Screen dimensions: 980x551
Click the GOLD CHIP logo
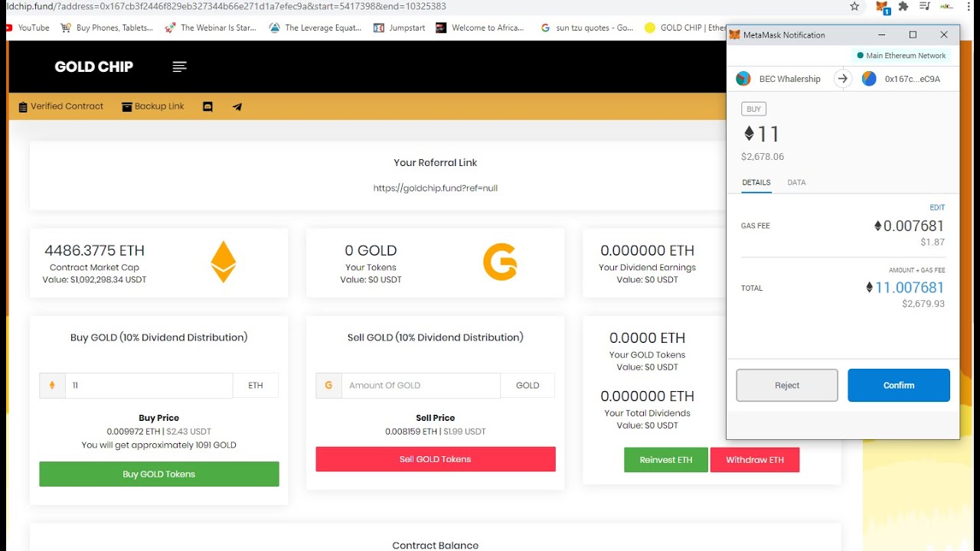94,67
